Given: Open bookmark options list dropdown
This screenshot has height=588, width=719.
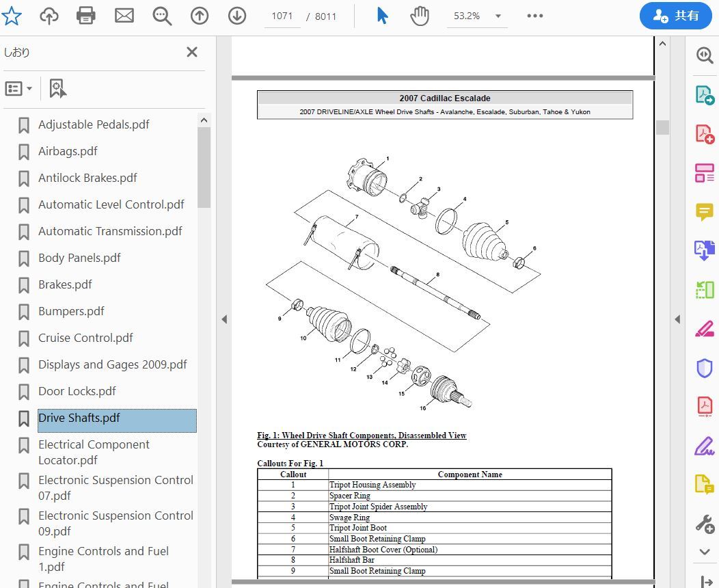Looking at the screenshot, I should [19, 88].
